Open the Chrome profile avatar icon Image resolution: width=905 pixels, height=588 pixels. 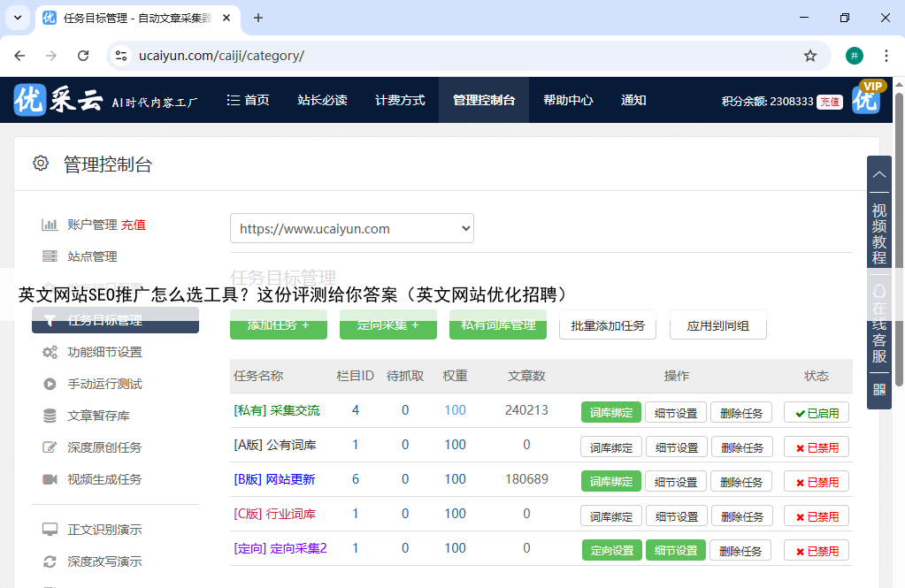(854, 56)
